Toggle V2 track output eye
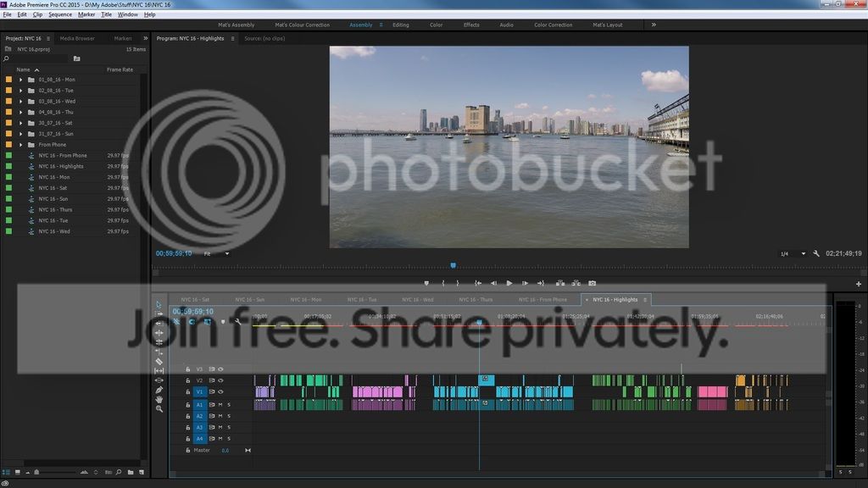The image size is (868, 488). coord(220,380)
